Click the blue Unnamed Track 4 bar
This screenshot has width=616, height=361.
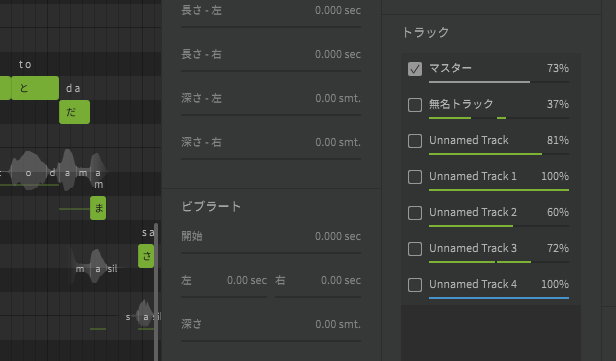pos(499,298)
